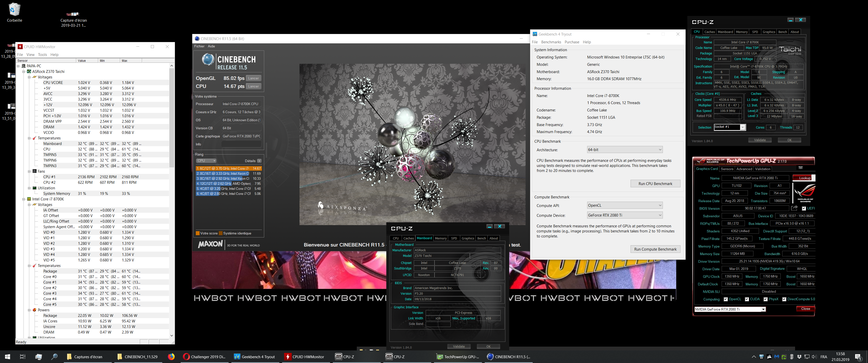Click Run Compute Benchmark in Geekbench
The image size is (868, 363).
[655, 249]
